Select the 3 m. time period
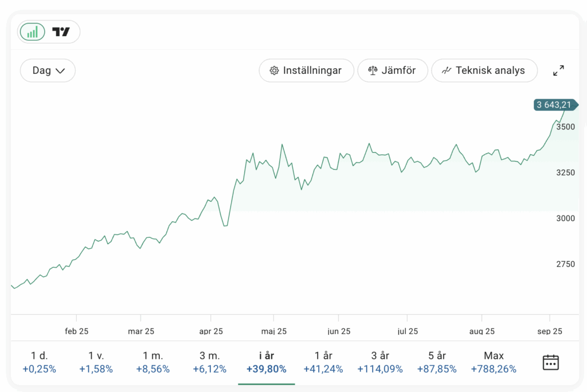The image size is (587, 392). coord(209,362)
